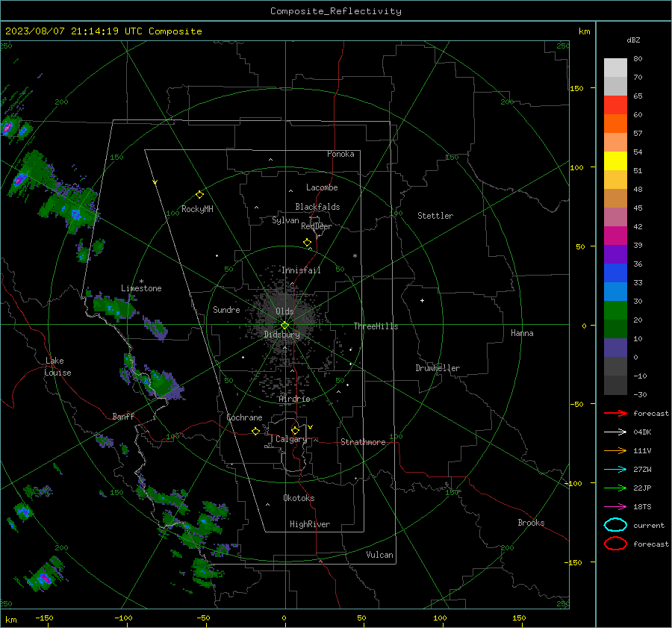Click the Okotoks label

[x=299, y=498]
